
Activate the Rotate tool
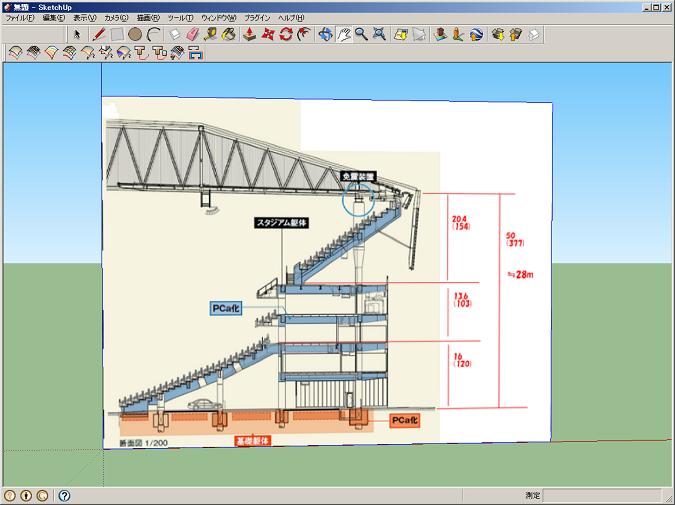(285, 34)
